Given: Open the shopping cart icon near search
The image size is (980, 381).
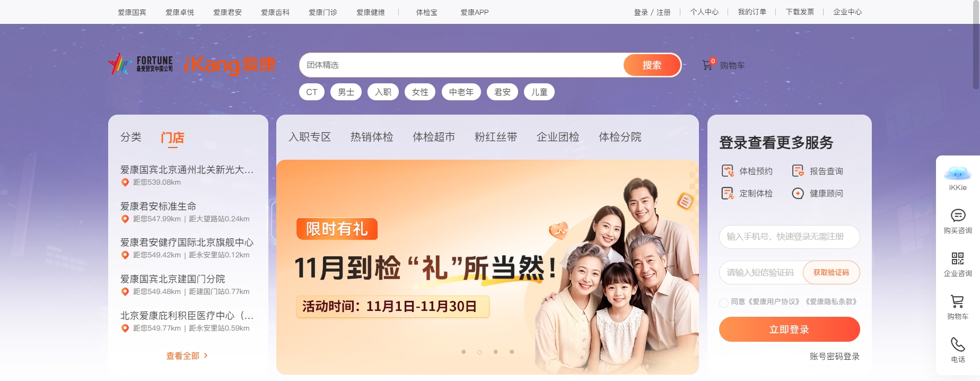Looking at the screenshot, I should 707,65.
